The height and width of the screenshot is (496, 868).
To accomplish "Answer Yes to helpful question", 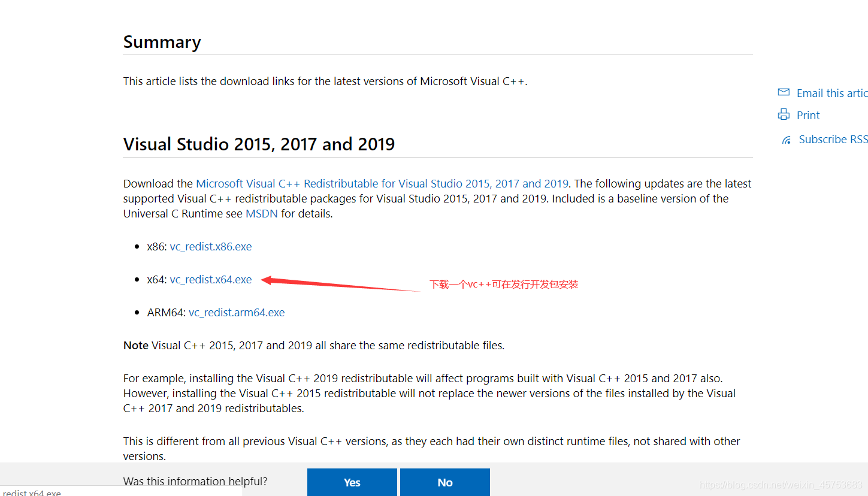I will tap(352, 482).
